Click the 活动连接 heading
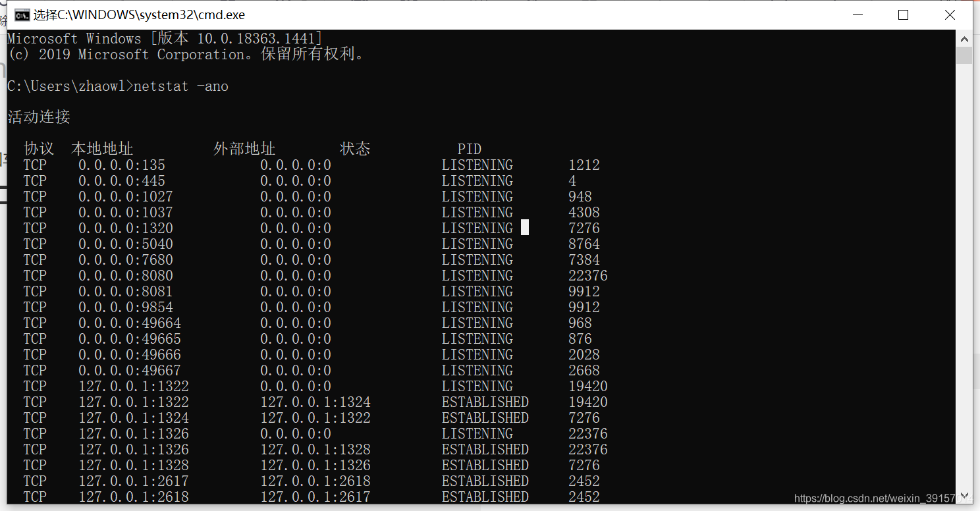Screen dimensions: 980x511 point(39,117)
